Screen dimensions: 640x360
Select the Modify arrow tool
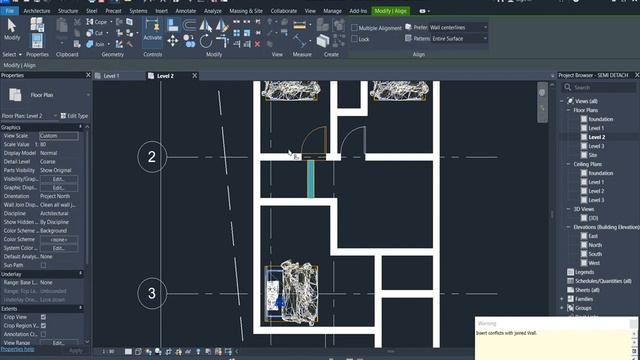pos(11,29)
